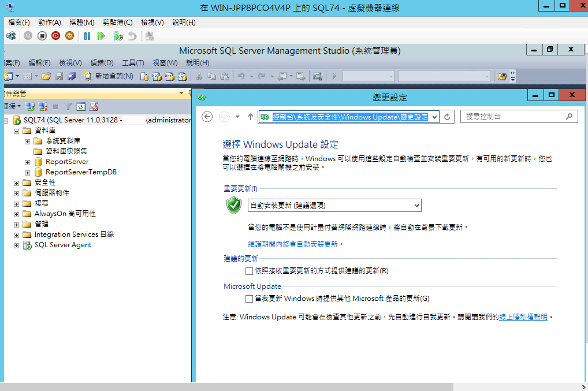Expand the 伺服器物件 folder

[x=17, y=194]
